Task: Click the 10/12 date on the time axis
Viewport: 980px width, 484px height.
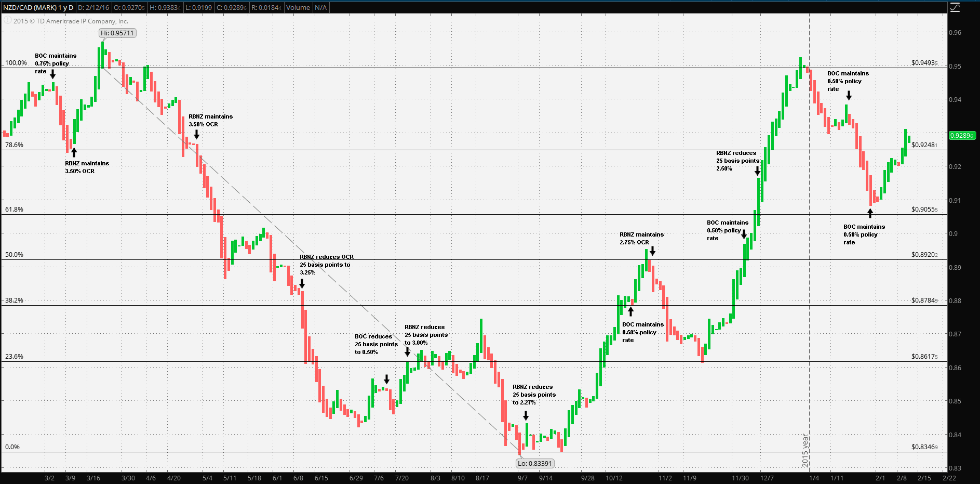Action: tap(614, 478)
